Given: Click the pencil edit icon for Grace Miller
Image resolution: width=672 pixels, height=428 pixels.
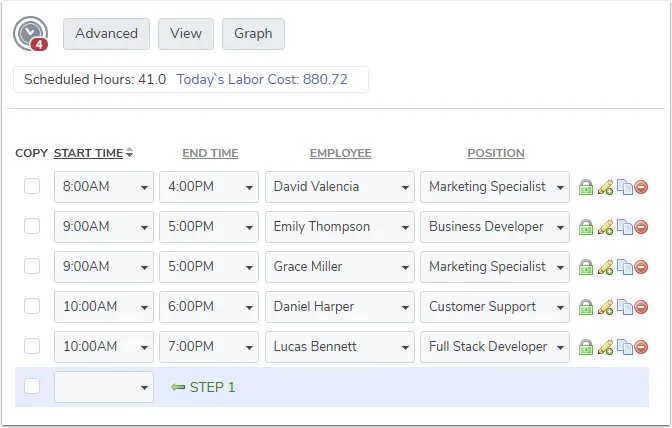Looking at the screenshot, I should click(605, 267).
